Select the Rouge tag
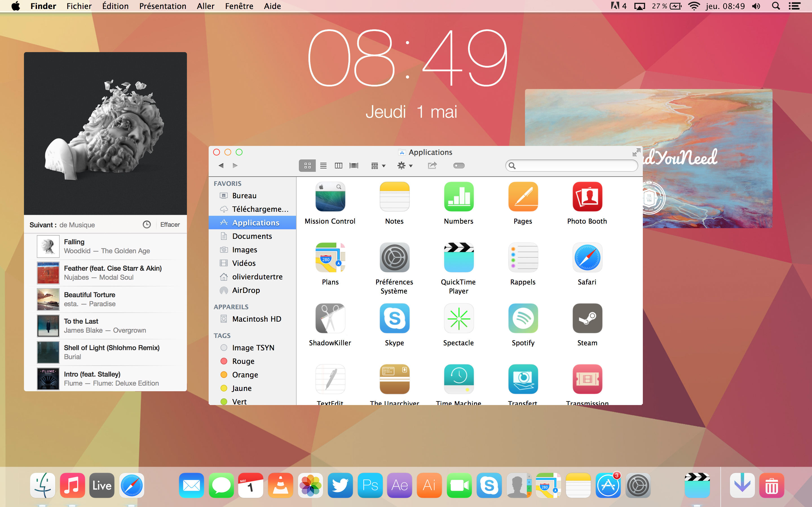The image size is (812, 507). [243, 361]
